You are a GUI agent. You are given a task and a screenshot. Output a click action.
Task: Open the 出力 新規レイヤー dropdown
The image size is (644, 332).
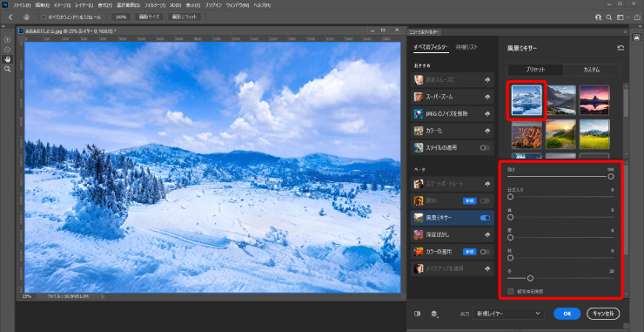pos(508,314)
